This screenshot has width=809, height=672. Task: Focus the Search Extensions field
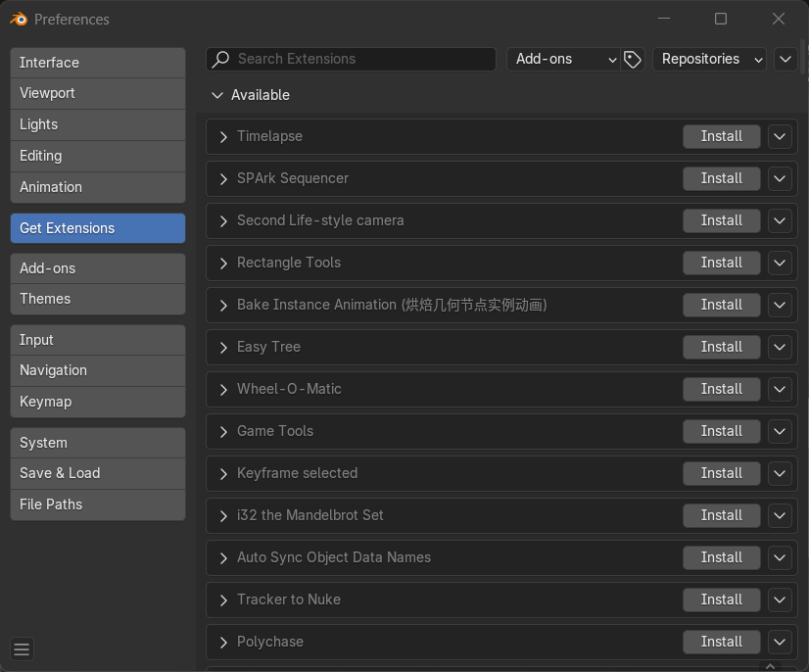pos(362,60)
